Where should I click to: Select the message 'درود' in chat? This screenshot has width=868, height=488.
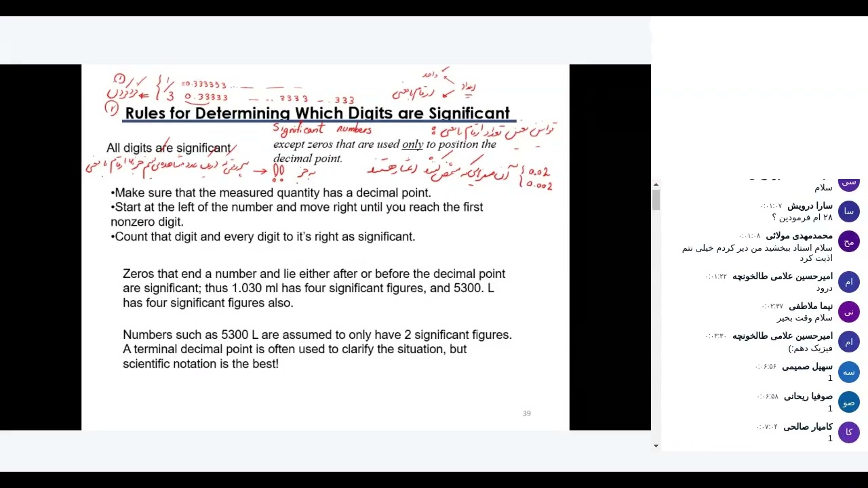pos(824,287)
